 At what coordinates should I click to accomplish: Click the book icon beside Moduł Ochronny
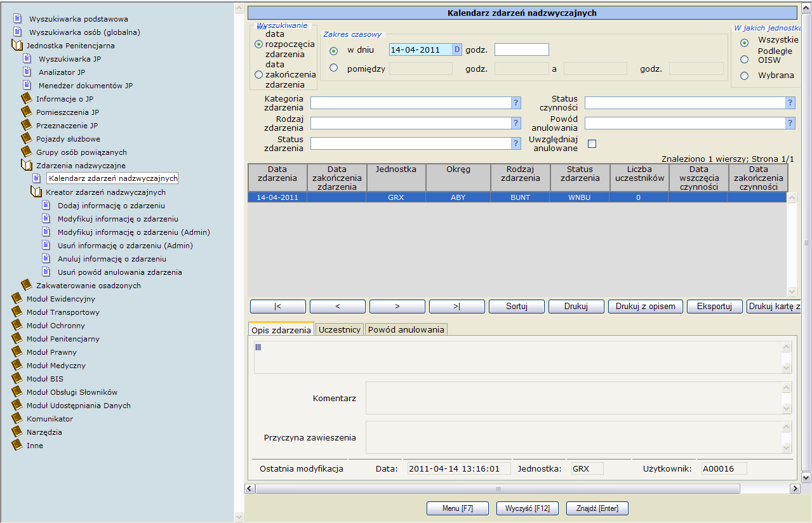[x=17, y=325]
